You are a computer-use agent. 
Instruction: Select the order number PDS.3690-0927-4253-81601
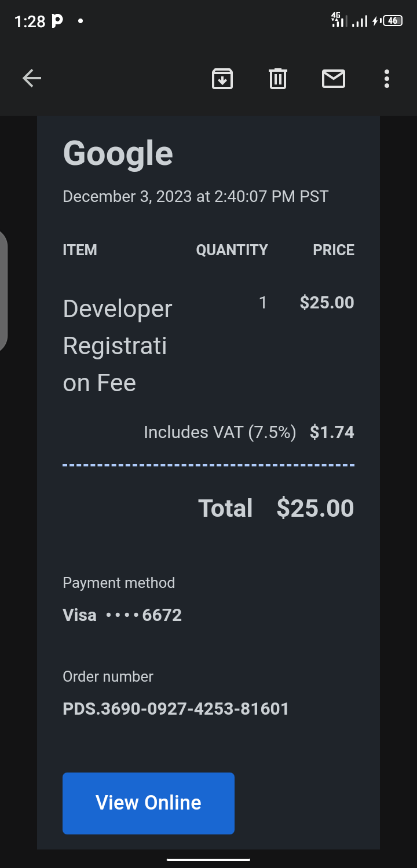175,709
